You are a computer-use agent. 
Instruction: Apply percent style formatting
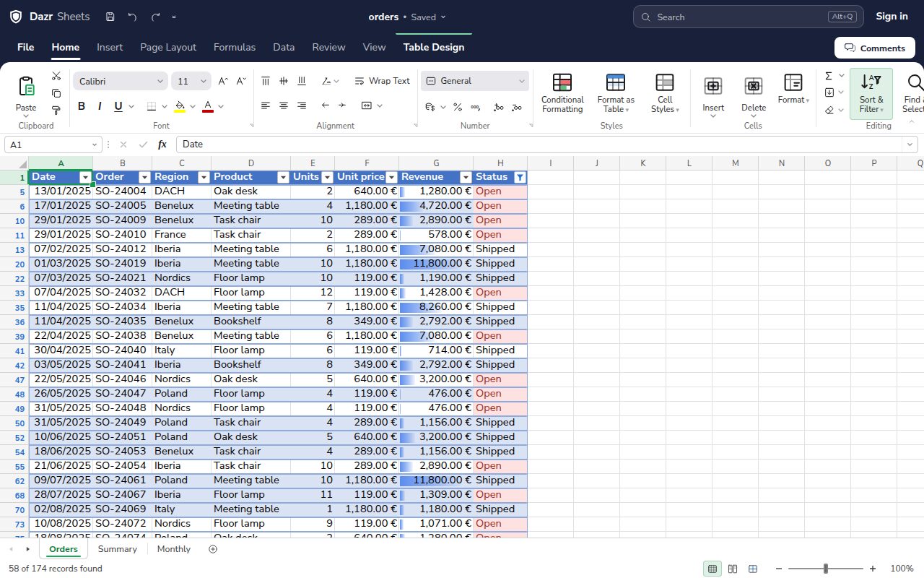click(x=458, y=107)
